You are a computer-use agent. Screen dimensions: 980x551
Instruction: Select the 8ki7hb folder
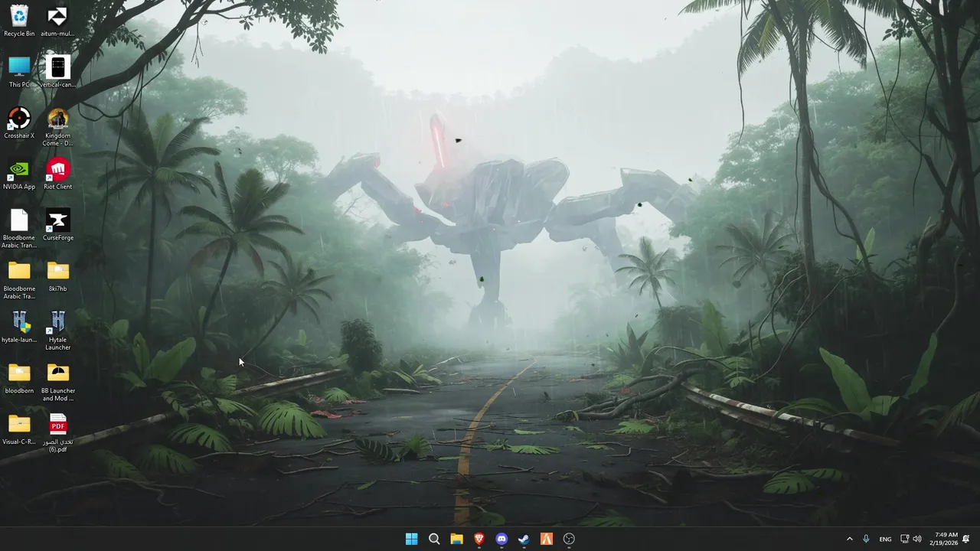click(57, 276)
